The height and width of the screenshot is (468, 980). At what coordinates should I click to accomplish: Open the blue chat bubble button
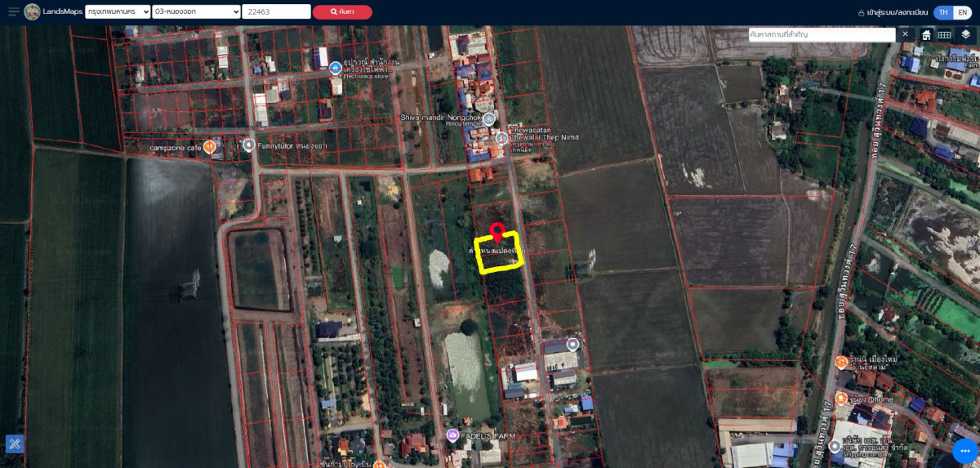(x=965, y=451)
